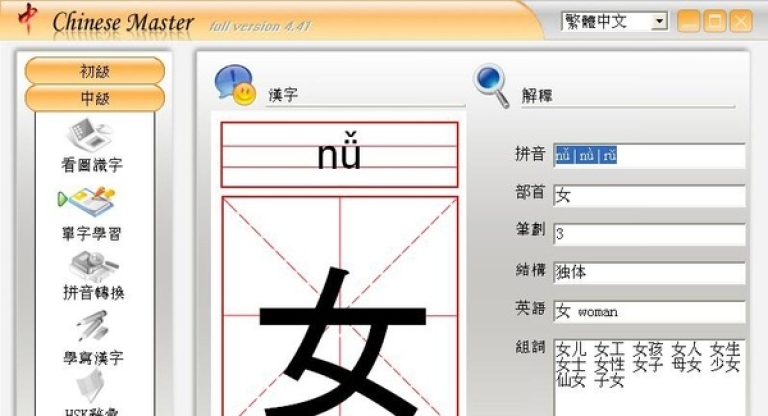Select the 看圖識字 label
768x416 pixels.
coord(92,165)
